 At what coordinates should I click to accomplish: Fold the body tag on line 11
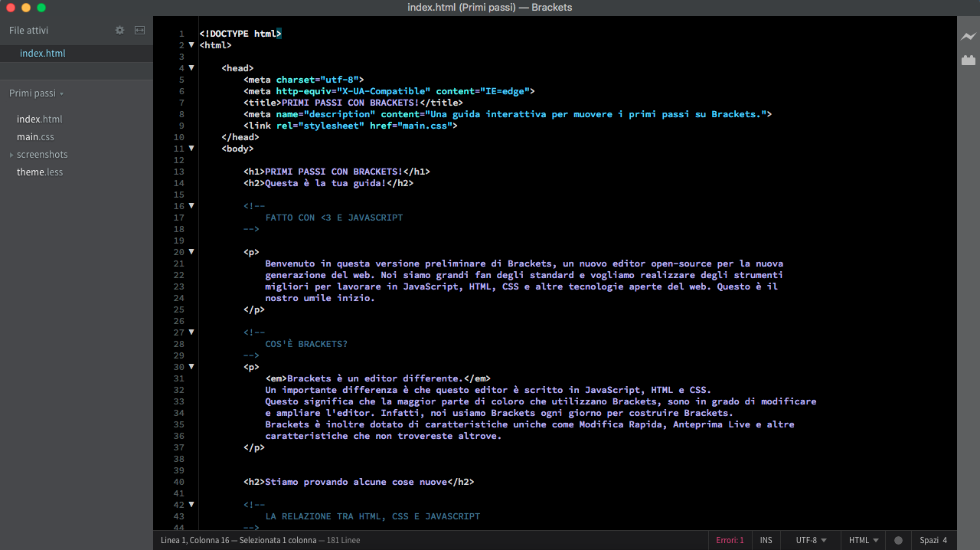click(x=191, y=149)
